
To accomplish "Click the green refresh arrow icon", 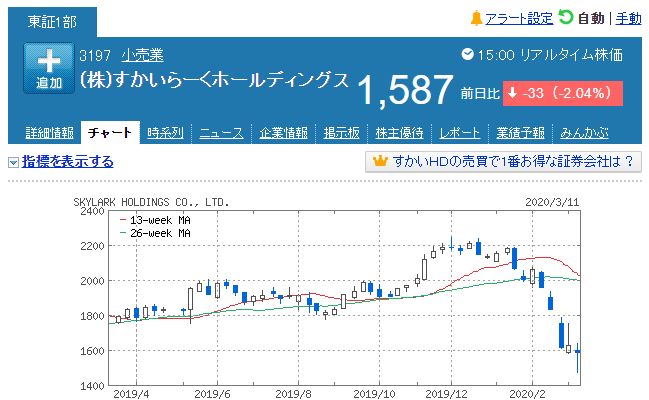I will (565, 17).
